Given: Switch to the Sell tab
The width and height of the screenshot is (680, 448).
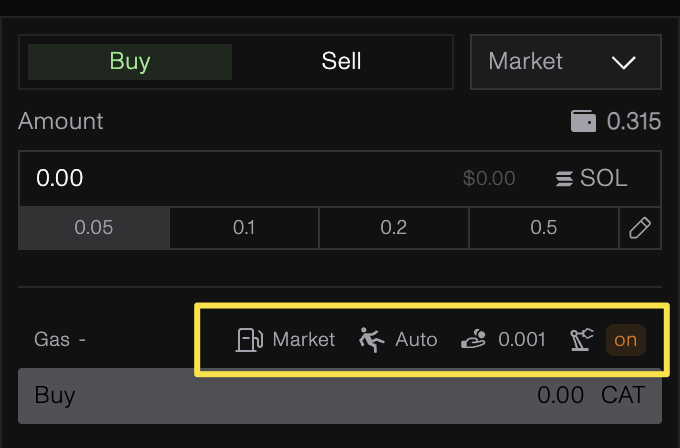Looking at the screenshot, I should [x=341, y=62].
